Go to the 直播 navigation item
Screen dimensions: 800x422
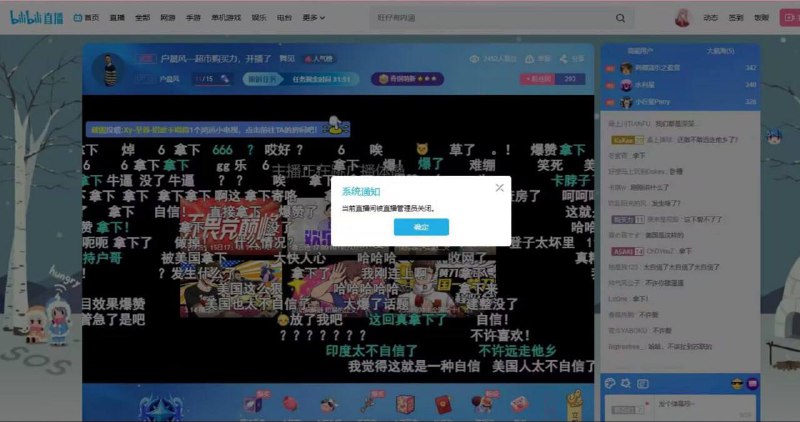[117, 18]
